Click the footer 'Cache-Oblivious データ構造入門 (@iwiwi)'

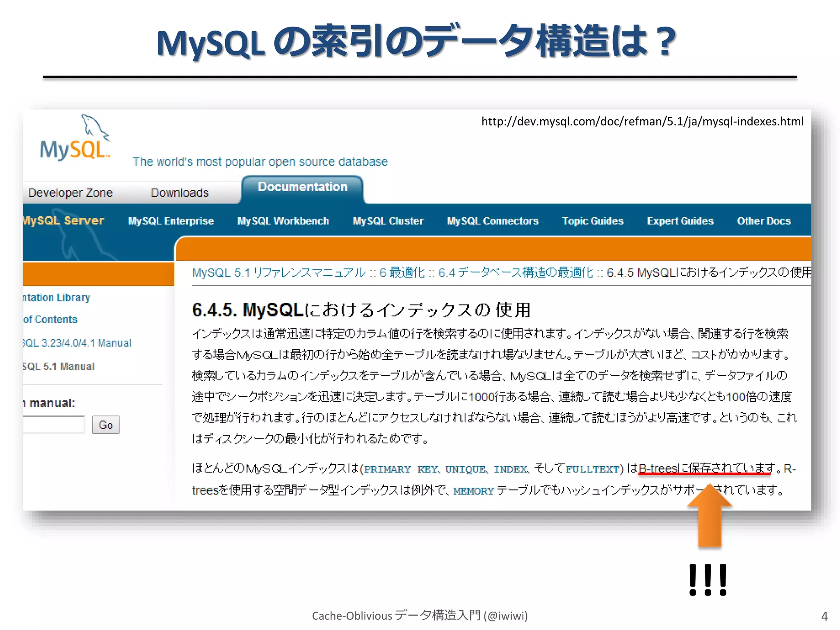tap(420, 615)
